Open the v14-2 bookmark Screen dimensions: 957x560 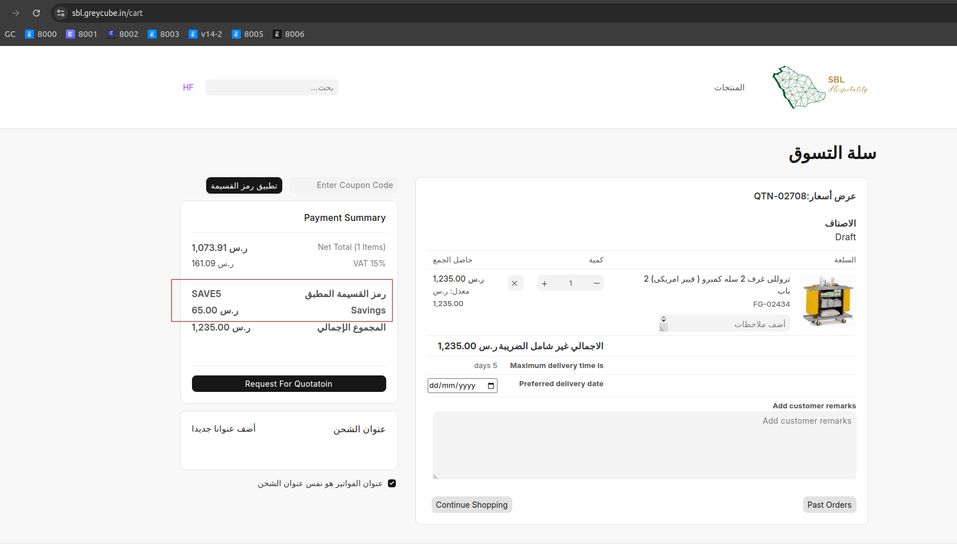[x=205, y=34]
